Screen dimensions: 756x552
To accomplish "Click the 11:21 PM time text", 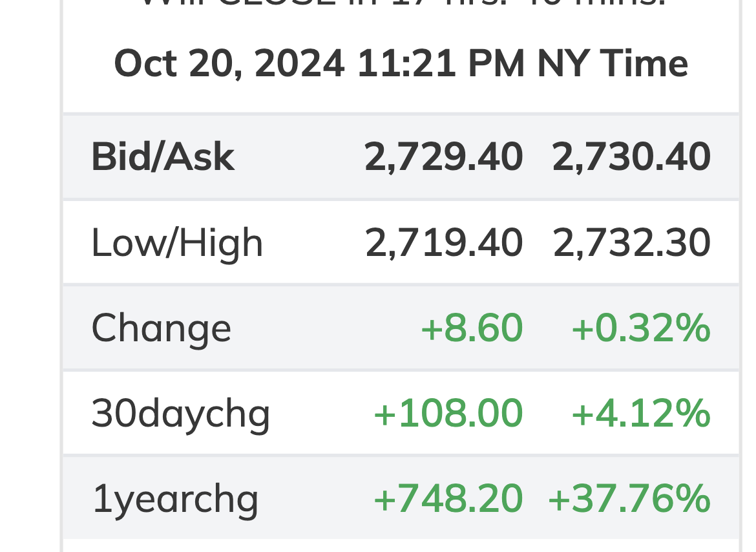I will [x=441, y=64].
